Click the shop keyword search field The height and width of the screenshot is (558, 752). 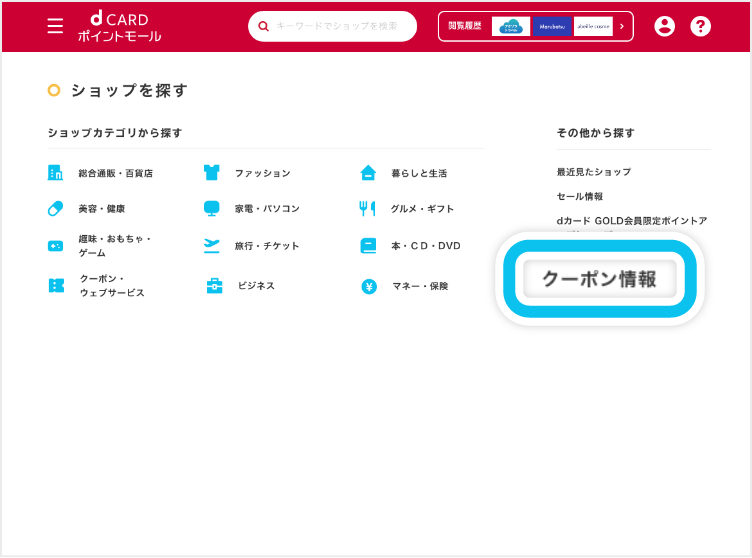[340, 26]
